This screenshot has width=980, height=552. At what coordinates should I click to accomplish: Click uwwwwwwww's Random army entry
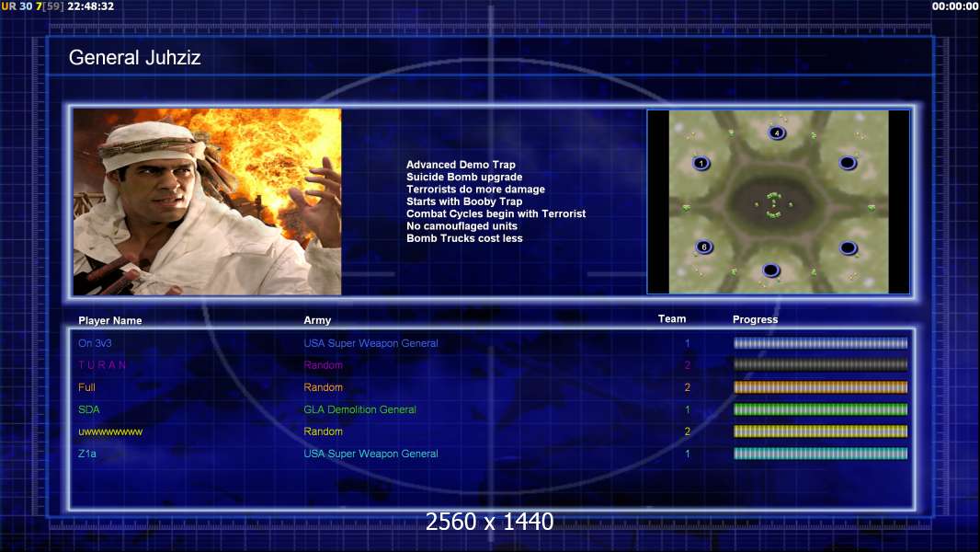(x=323, y=431)
